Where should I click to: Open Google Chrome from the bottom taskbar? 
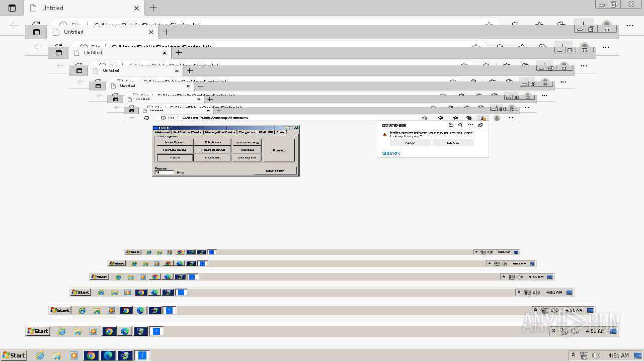[91, 355]
